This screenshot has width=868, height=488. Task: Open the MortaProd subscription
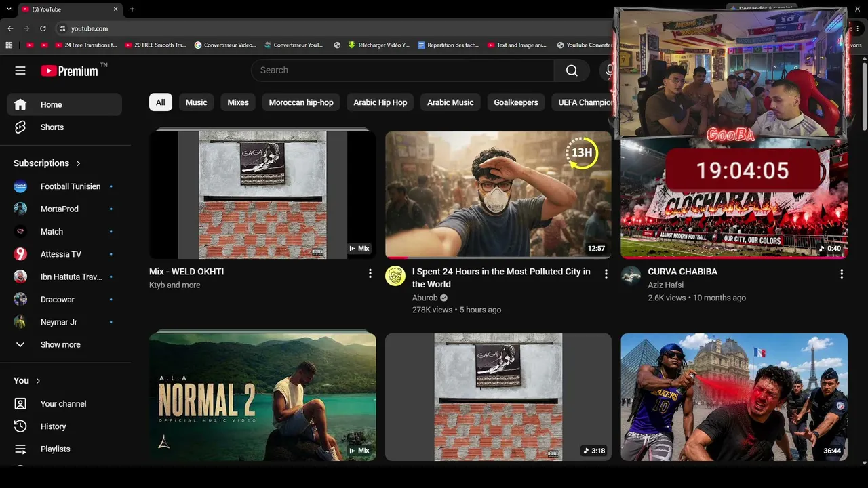coord(64,209)
